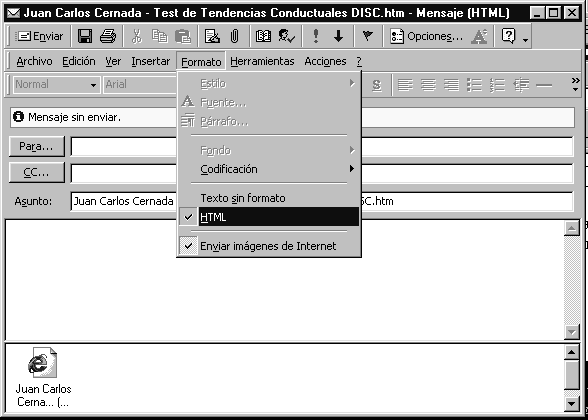Select the checked HTML format option
The height and width of the screenshot is (420, 588).
[x=269, y=217]
